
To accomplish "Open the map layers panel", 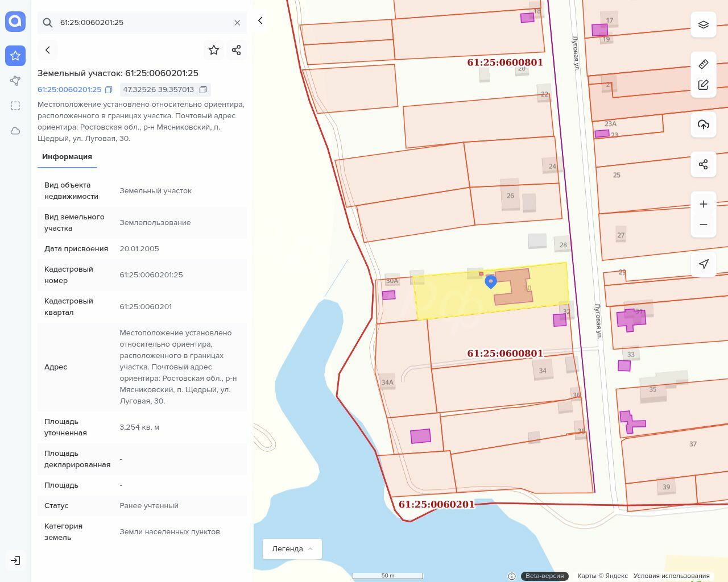I will [703, 25].
